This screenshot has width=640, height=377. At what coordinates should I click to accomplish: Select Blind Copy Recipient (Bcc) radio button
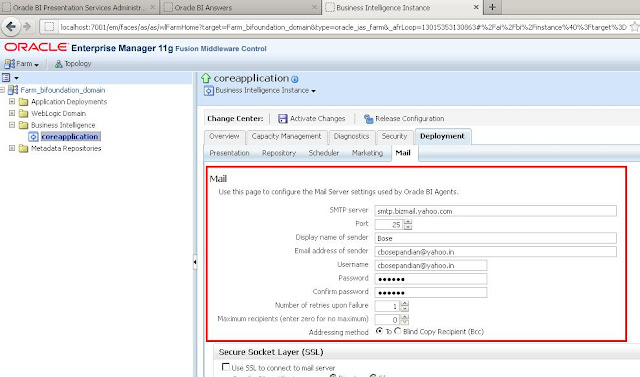(398, 331)
